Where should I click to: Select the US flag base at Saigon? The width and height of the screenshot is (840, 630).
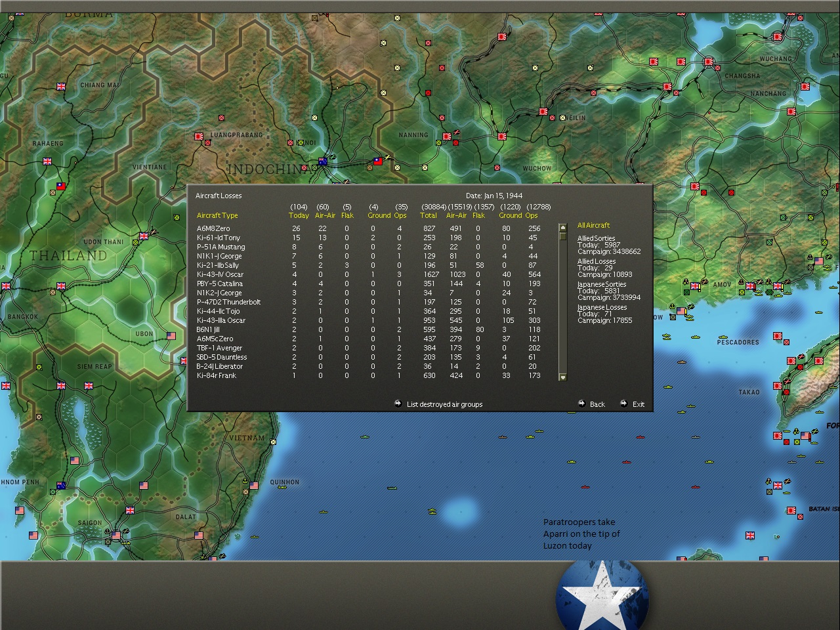pyautogui.click(x=116, y=535)
